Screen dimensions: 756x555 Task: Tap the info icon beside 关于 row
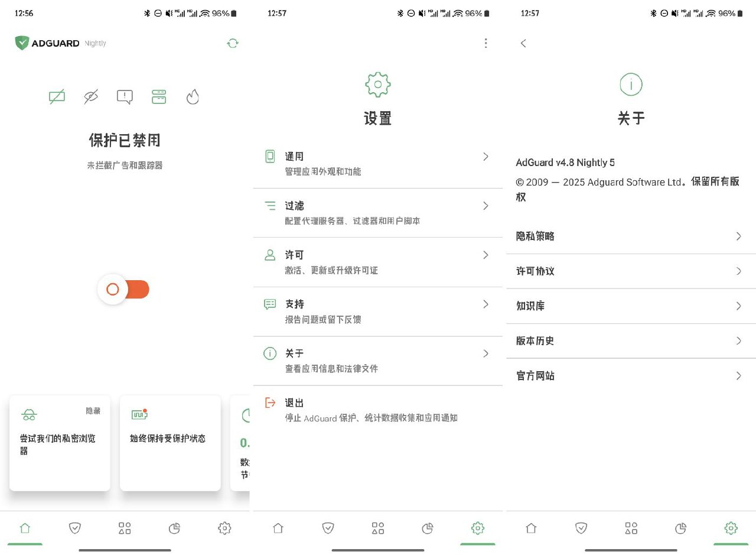270,353
